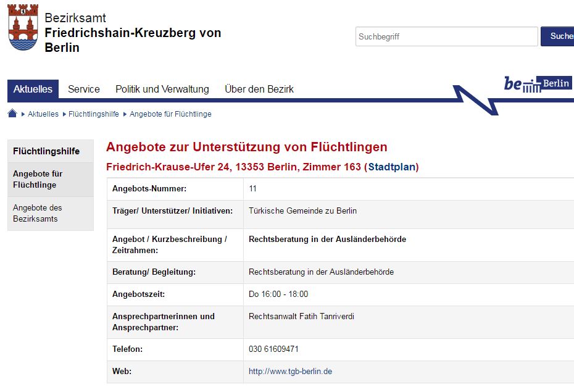574x392 pixels.
Task: Click the home icon in breadcrumb
Action: (12, 114)
